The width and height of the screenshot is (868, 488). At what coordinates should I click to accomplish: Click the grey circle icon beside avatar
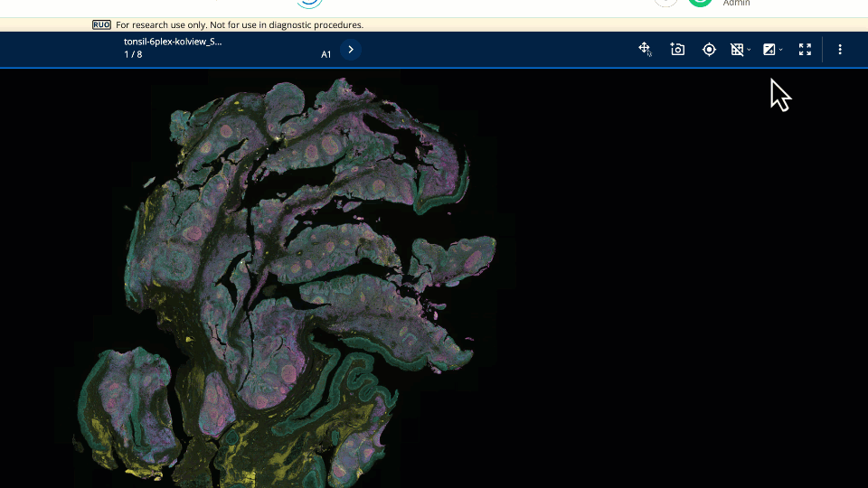pyautogui.click(x=665, y=3)
